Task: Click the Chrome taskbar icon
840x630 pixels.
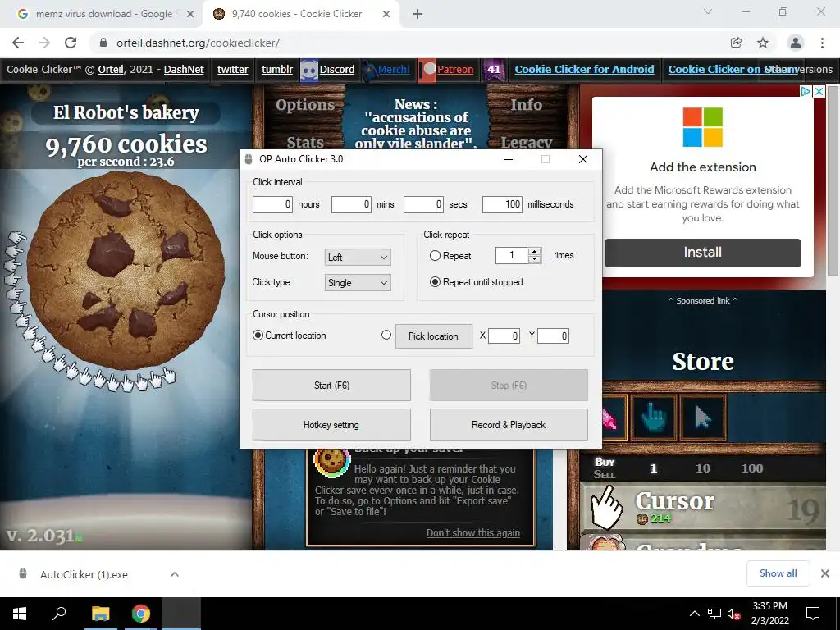Action: click(141, 614)
